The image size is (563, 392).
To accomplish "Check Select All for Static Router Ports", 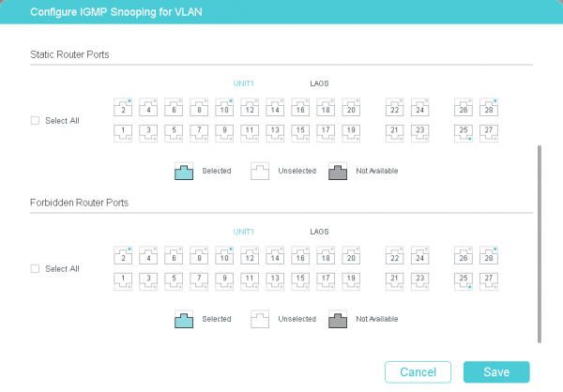I will tap(35, 121).
